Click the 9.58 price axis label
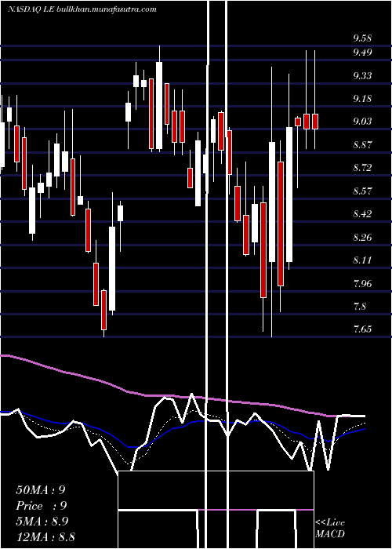 click(362, 38)
